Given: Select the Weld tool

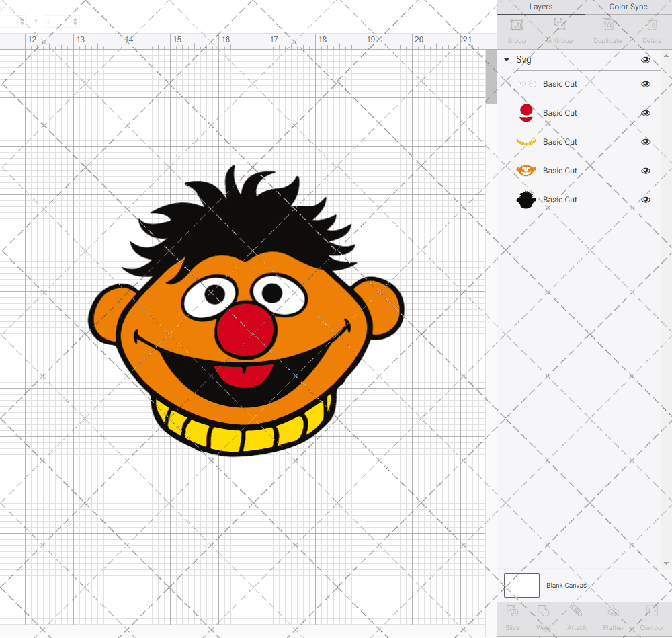Looking at the screenshot, I should tap(544, 612).
